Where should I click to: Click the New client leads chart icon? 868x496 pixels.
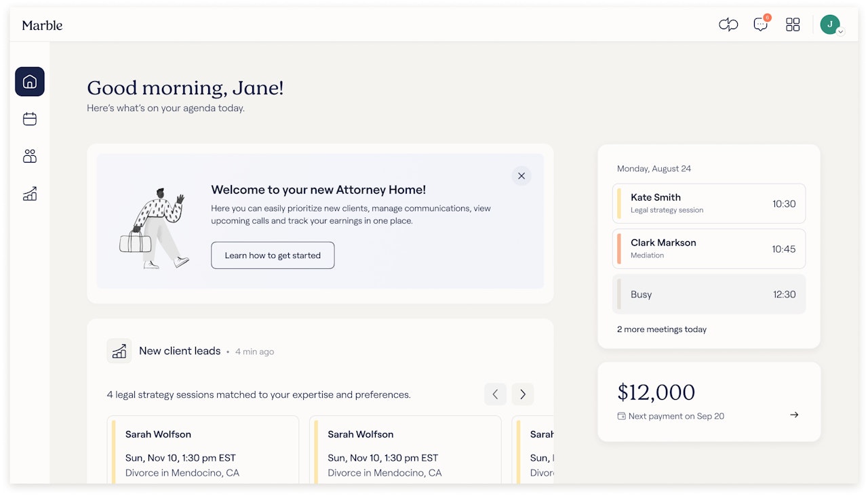click(x=119, y=351)
